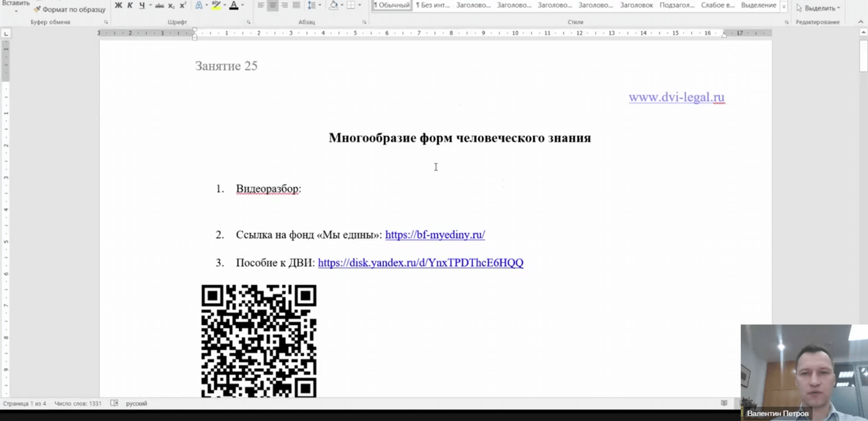
Task: Click the heading "Занятие 25"
Action: 226,66
